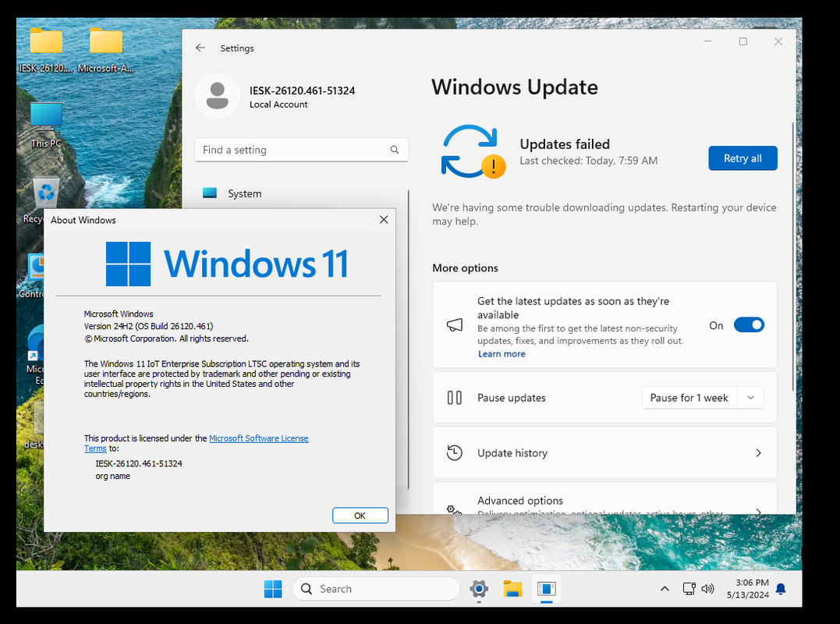This screenshot has width=840, height=624.
Task: Focus the Find a setting search box
Action: 302,150
